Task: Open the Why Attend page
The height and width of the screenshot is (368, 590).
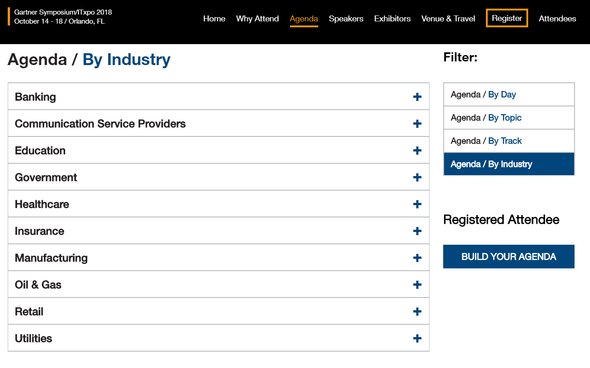Action: coord(257,18)
